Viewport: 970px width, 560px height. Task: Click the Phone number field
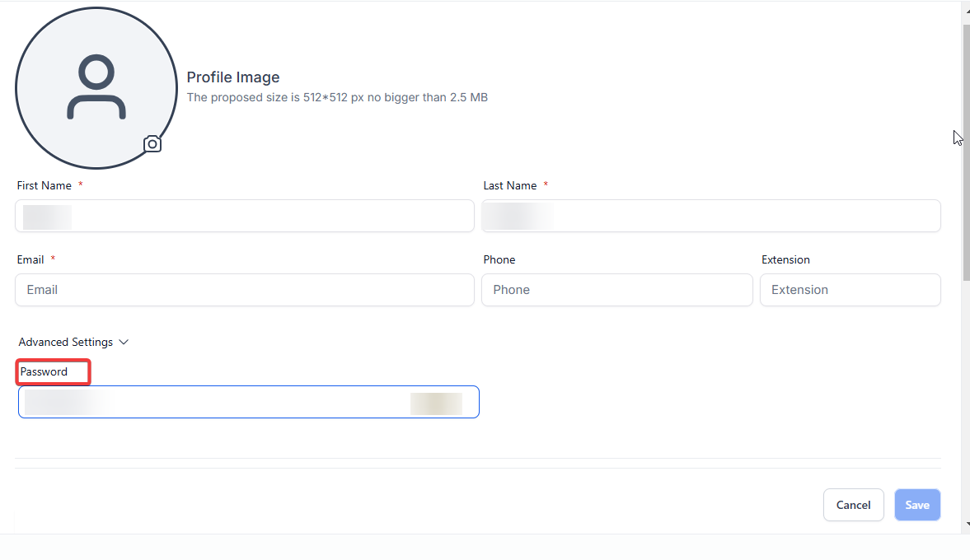616,290
